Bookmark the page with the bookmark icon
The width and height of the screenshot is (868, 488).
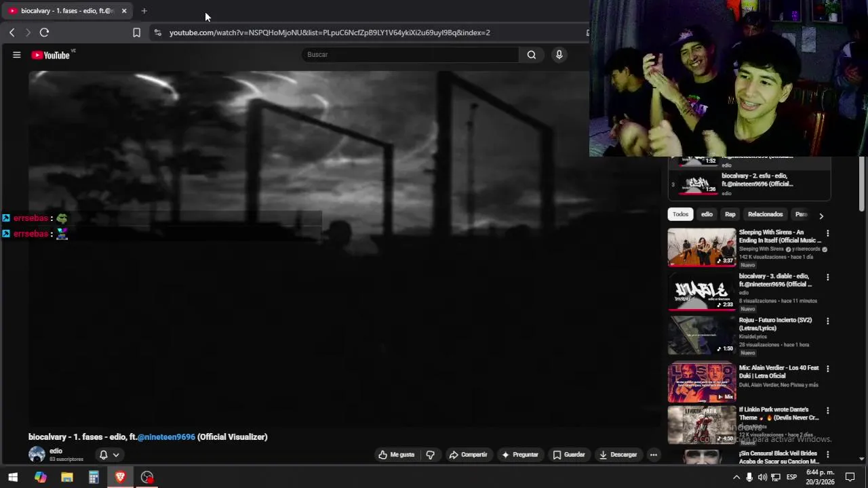tap(136, 33)
